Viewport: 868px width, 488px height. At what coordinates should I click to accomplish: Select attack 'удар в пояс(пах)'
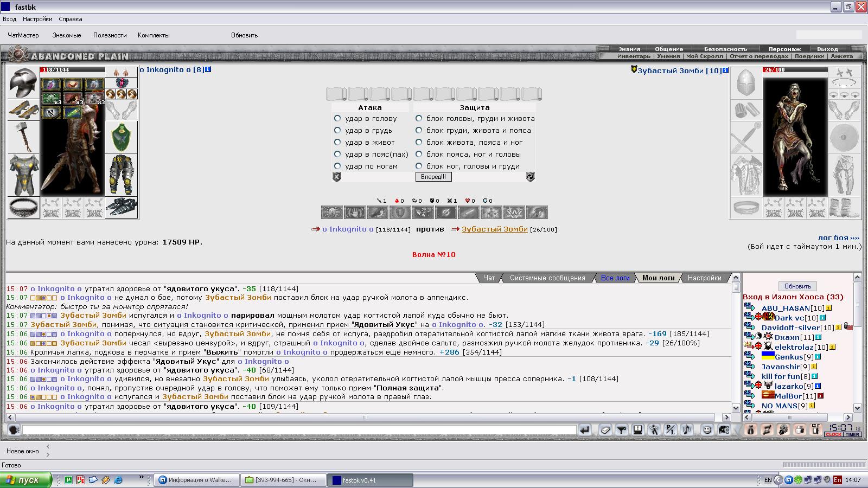pos(337,154)
